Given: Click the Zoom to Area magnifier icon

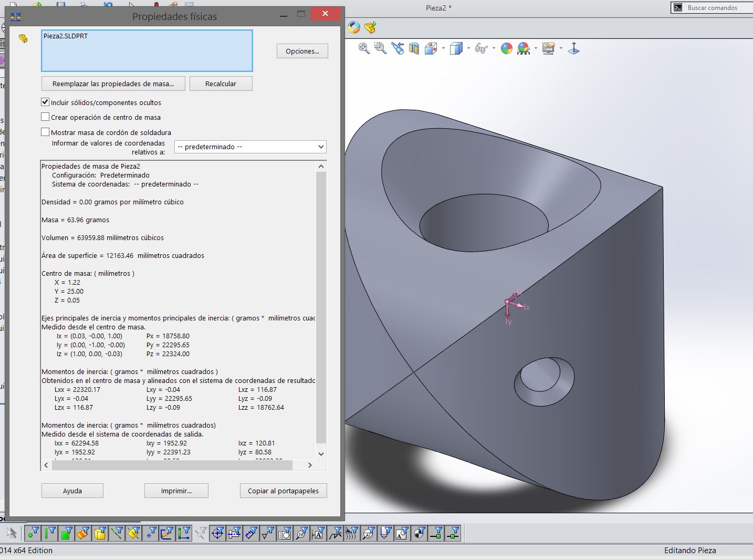Looking at the screenshot, I should click(381, 48).
